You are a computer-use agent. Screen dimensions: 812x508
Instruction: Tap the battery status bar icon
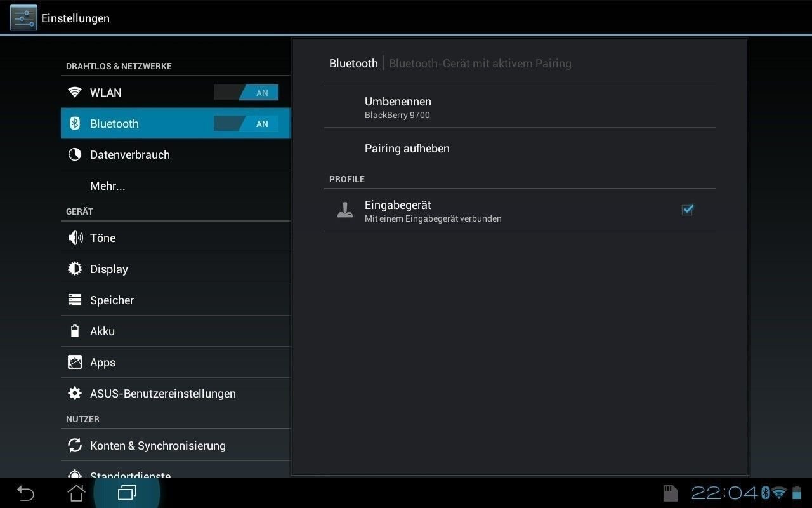797,493
